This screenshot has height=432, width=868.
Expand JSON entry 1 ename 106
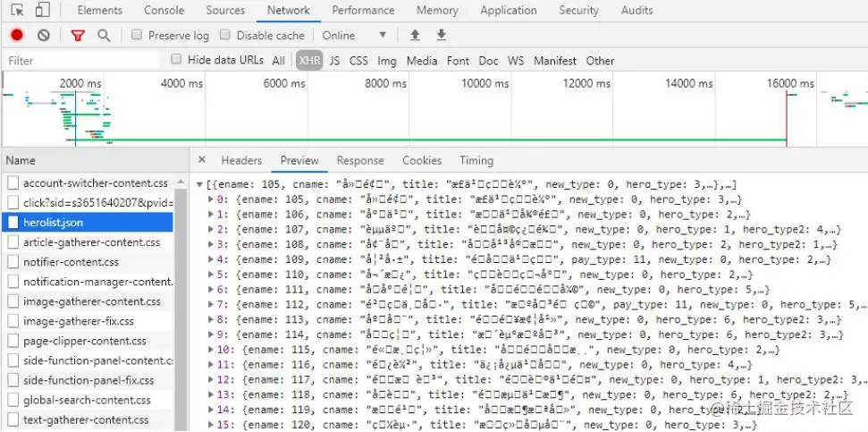(x=211, y=215)
